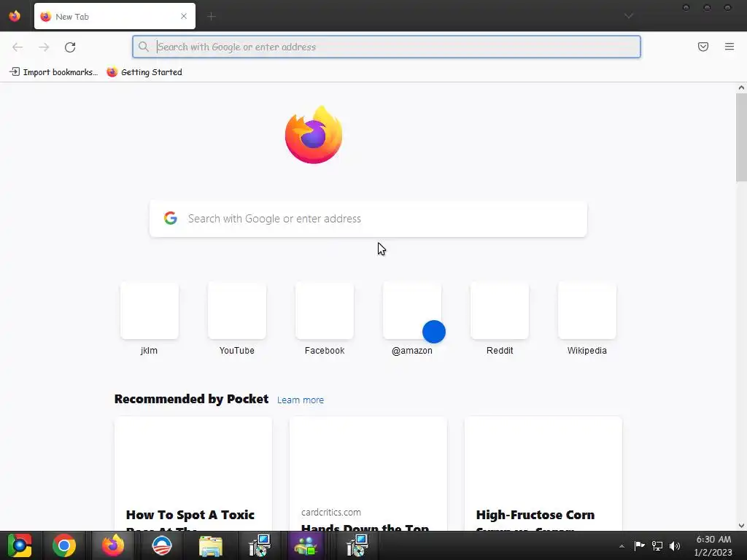Show hidden tray icons arrow

622,546
